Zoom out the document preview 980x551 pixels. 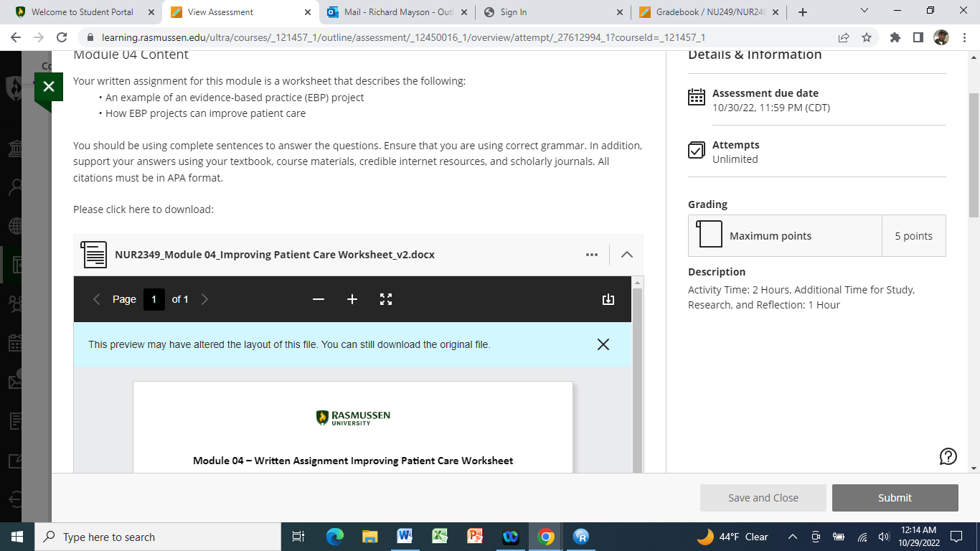(x=319, y=299)
